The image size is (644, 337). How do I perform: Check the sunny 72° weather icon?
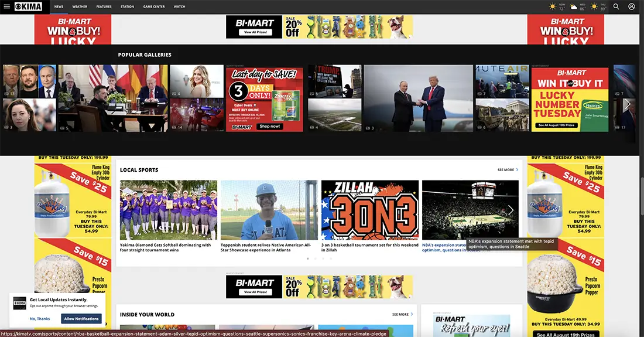(x=553, y=6)
